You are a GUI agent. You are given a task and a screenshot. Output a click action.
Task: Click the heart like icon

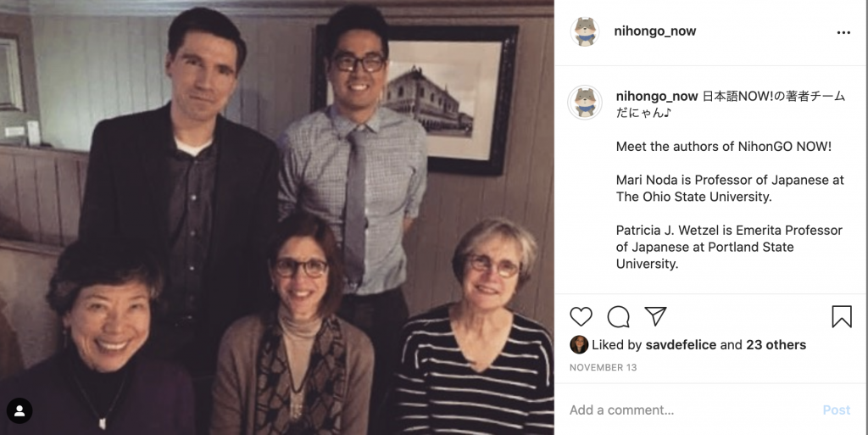(x=581, y=316)
